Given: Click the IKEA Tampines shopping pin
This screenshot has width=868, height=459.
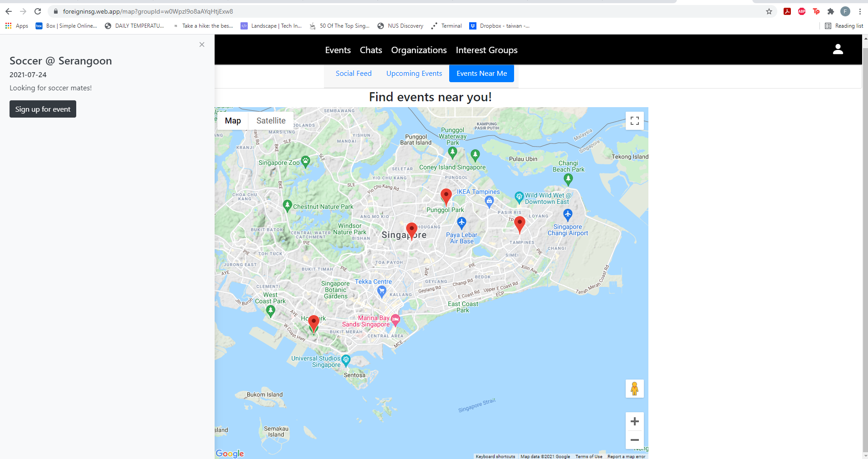Looking at the screenshot, I should click(489, 202).
